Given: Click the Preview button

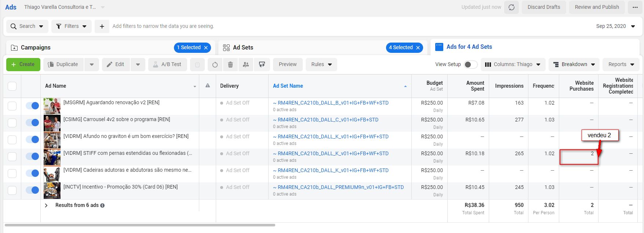Looking at the screenshot, I should pyautogui.click(x=288, y=65).
